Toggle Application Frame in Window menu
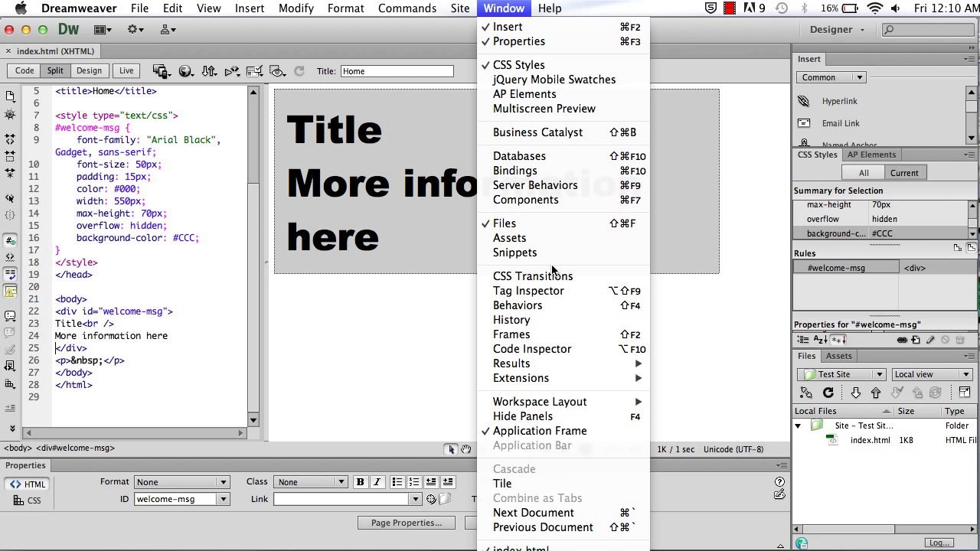The height and width of the screenshot is (551, 980). (562, 431)
